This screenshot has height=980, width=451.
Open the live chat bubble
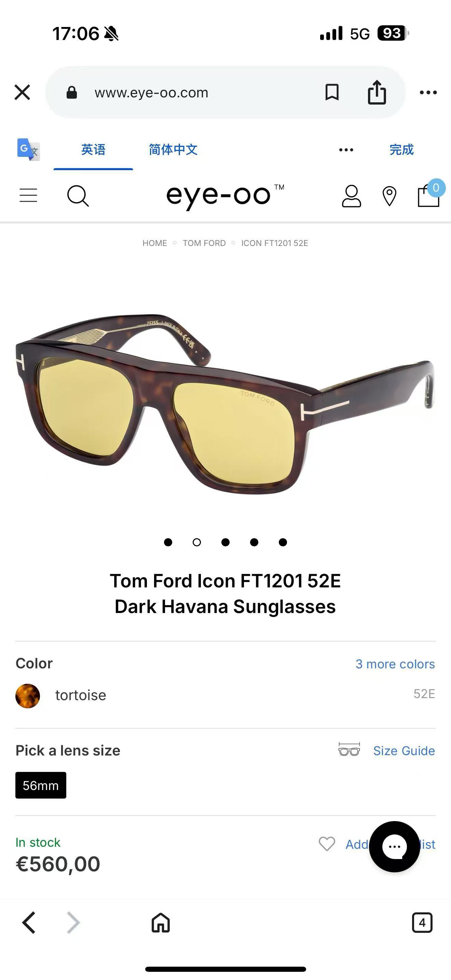(394, 846)
